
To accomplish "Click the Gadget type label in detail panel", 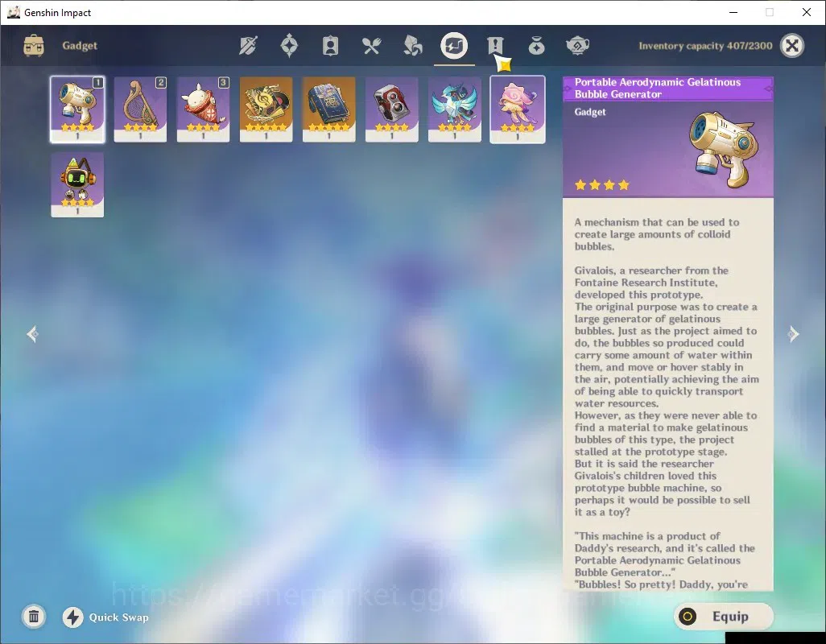I will (x=590, y=112).
